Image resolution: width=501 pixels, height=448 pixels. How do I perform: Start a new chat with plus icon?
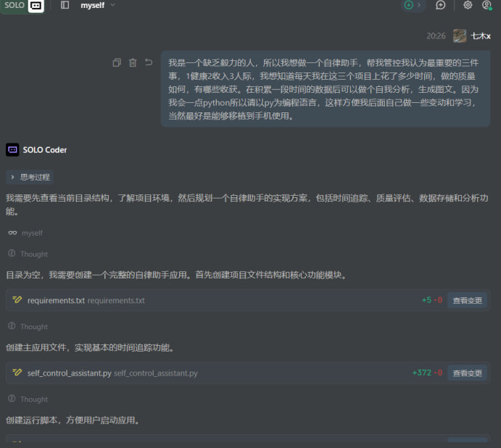pos(441,5)
